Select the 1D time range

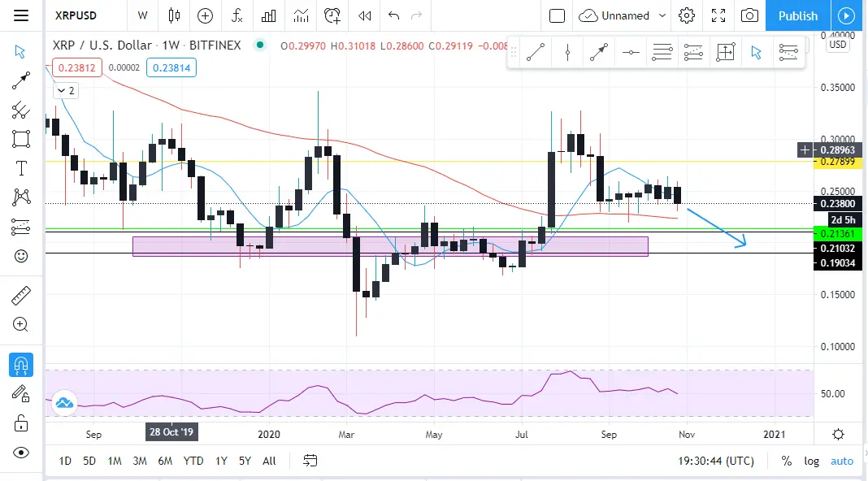tap(65, 461)
